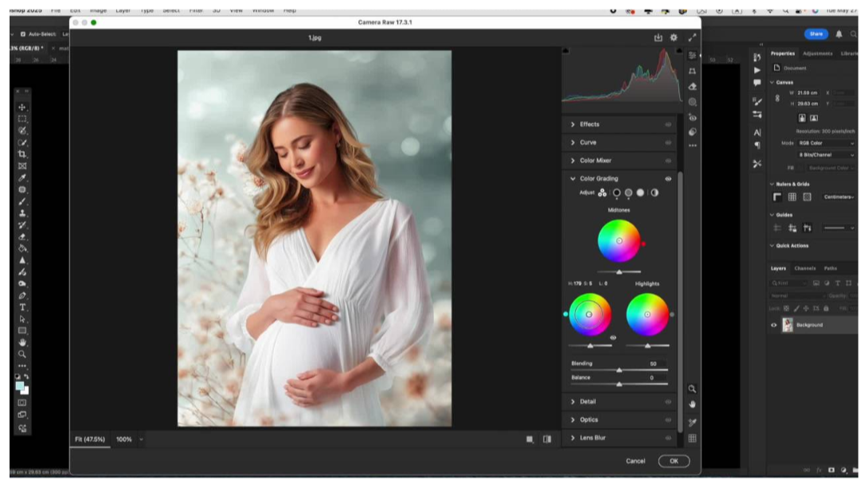Viewport: 868px width, 488px height.
Task: Select the Zoom tool in Camera Raw
Action: pyautogui.click(x=692, y=388)
